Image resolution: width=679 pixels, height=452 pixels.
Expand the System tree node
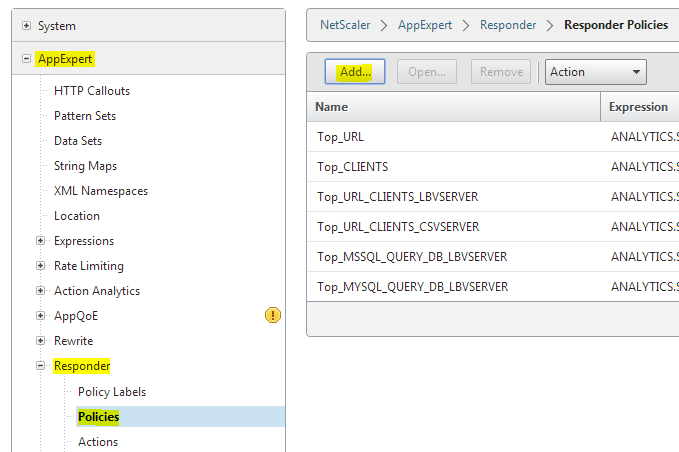coord(26,26)
